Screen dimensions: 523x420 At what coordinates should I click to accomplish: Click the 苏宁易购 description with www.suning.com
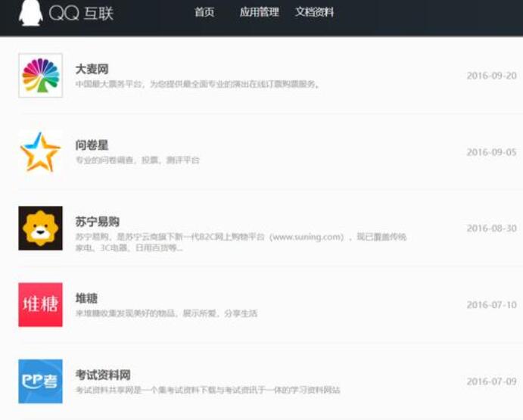[241, 242]
